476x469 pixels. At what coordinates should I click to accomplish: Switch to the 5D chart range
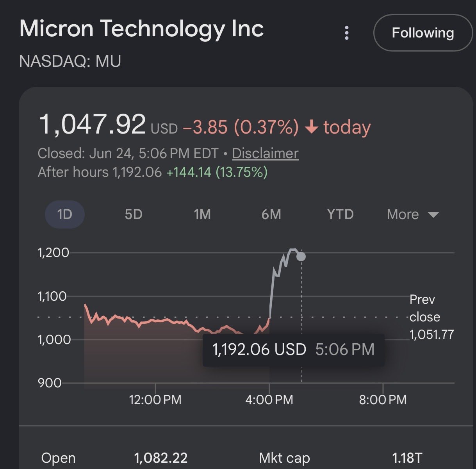(x=134, y=214)
